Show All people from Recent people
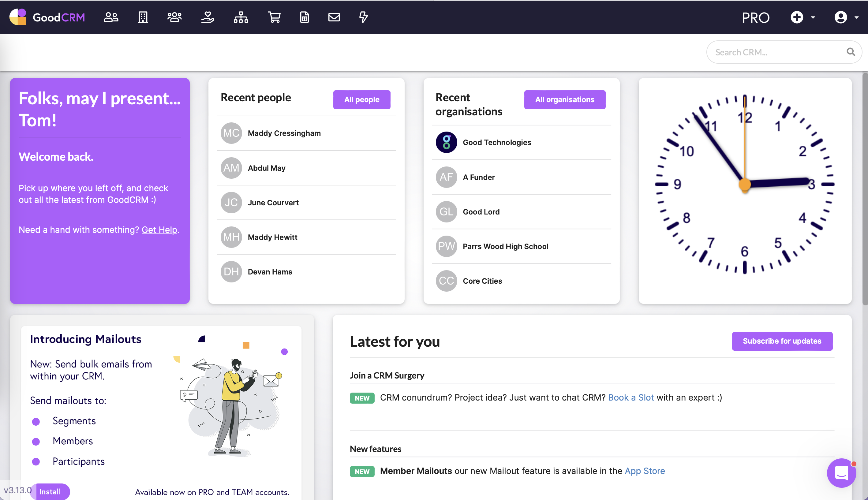Image resolution: width=868 pixels, height=500 pixels. 361,99
